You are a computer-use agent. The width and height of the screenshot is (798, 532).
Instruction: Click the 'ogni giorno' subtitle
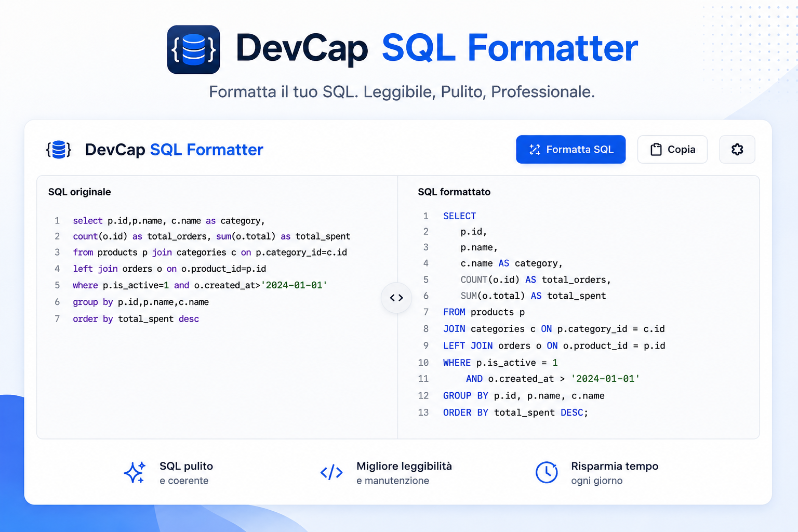596,481
